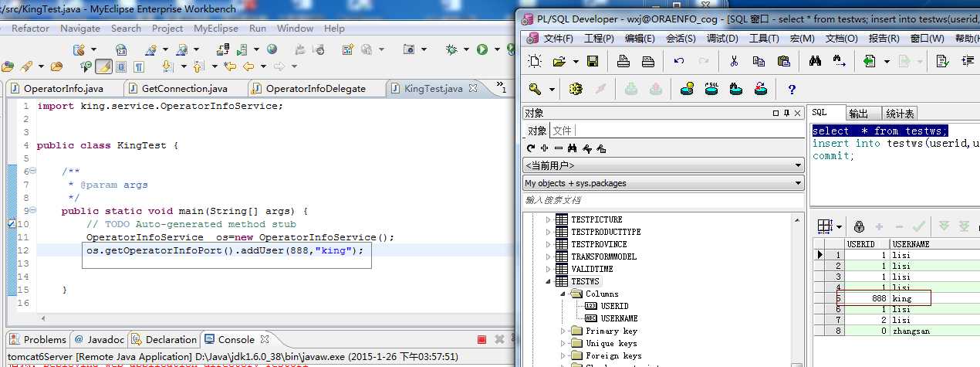Select the USERID column item under TESTWS

point(614,306)
